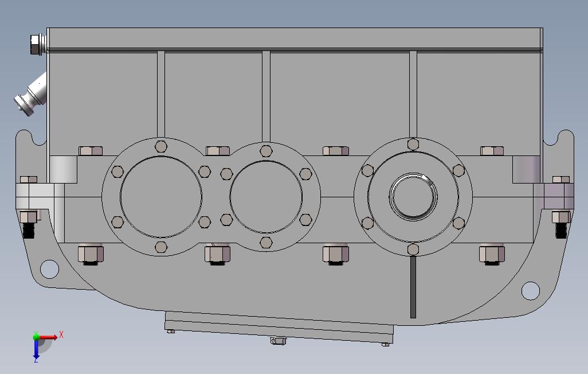Select the threaded stud under the left lug
The height and width of the screenshot is (374, 588).
(x=29, y=230)
